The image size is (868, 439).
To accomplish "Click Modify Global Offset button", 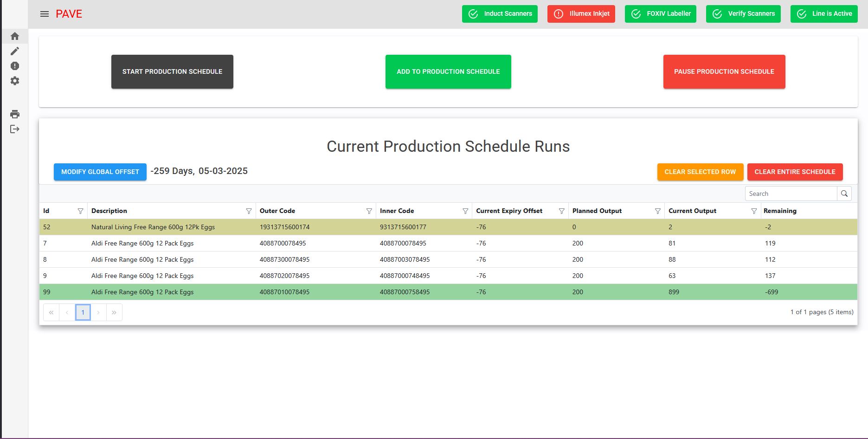I will pyautogui.click(x=100, y=172).
